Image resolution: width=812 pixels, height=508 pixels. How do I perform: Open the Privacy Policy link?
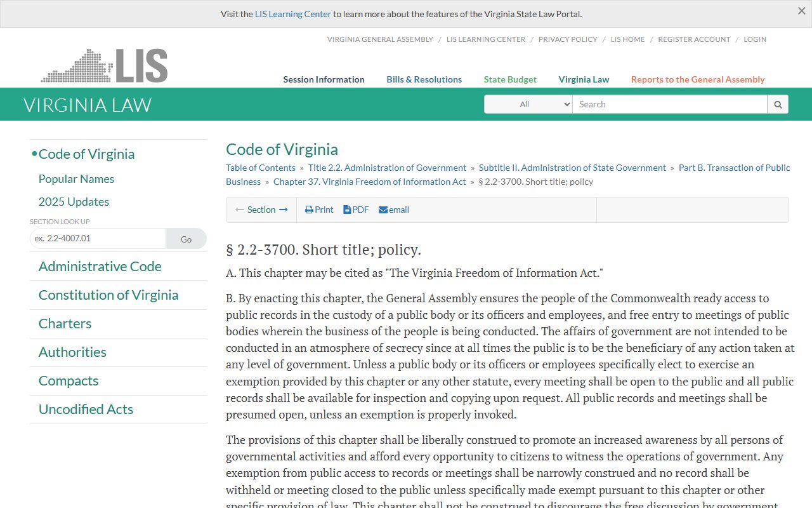point(568,39)
